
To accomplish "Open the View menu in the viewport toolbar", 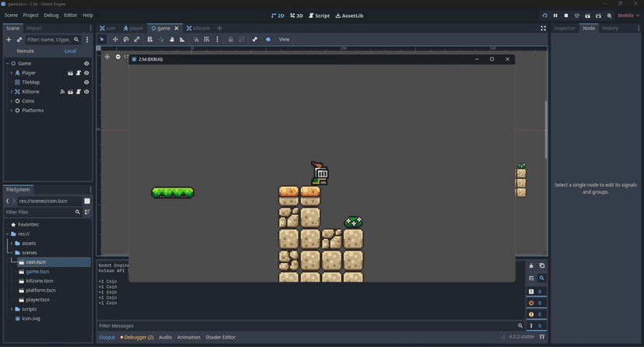I will (284, 40).
